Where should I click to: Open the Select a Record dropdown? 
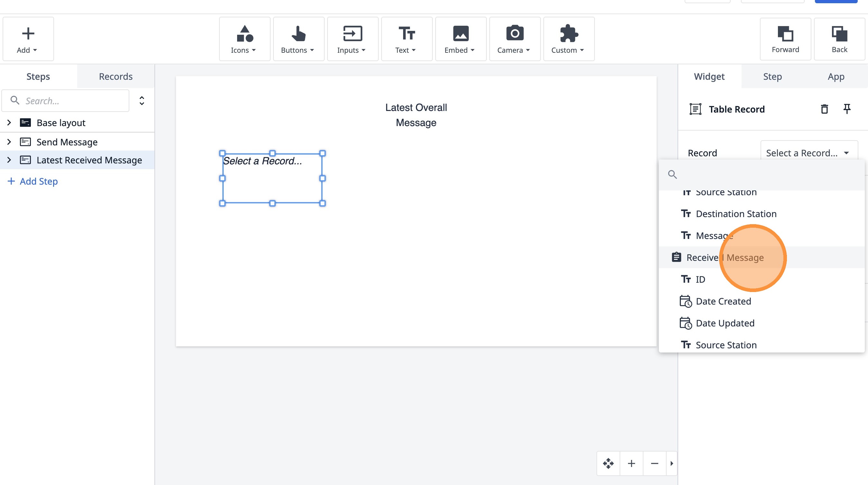point(808,153)
